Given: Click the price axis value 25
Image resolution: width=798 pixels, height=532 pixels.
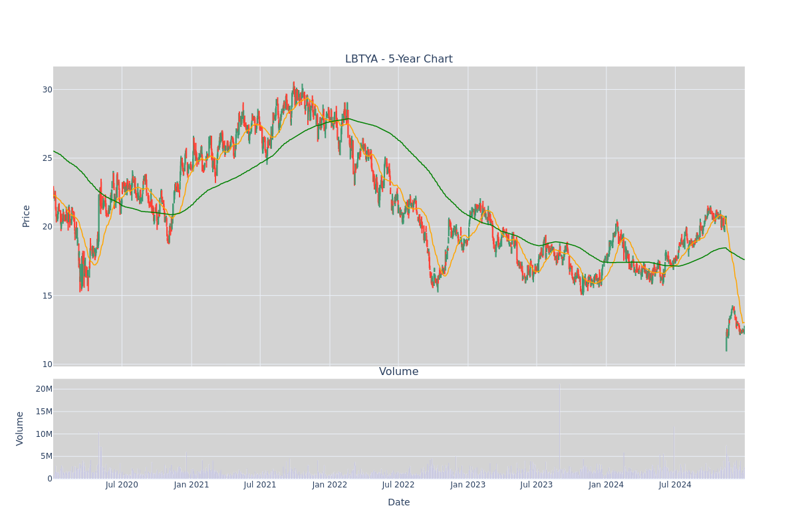Looking at the screenshot, I should coord(47,158).
